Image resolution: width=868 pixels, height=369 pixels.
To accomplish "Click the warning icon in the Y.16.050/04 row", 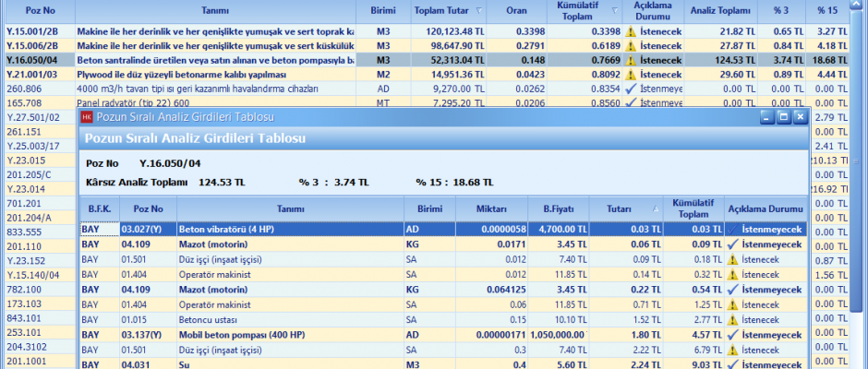I will click(631, 60).
